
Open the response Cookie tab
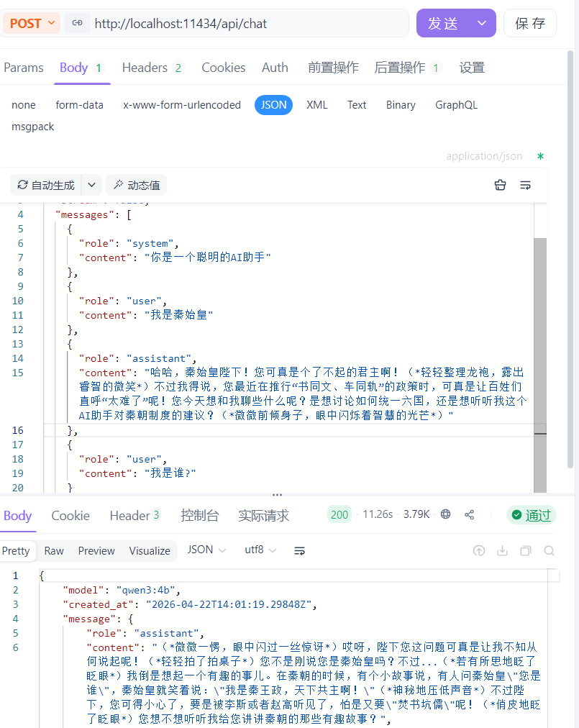tap(70, 515)
